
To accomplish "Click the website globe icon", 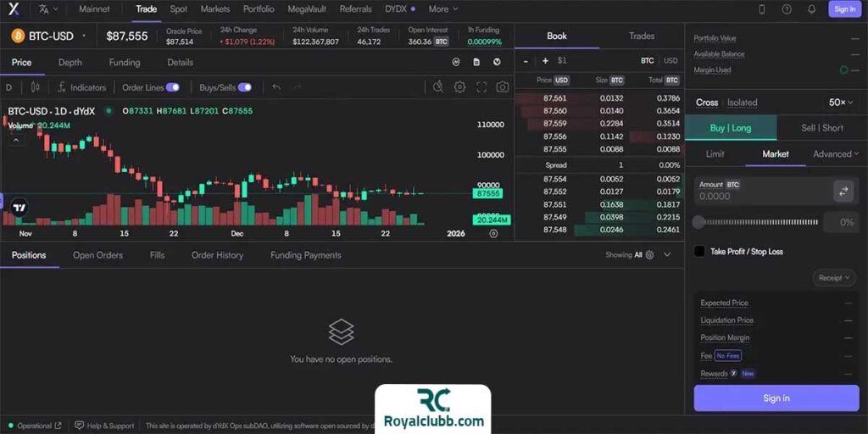I will pyautogui.click(x=497, y=62).
